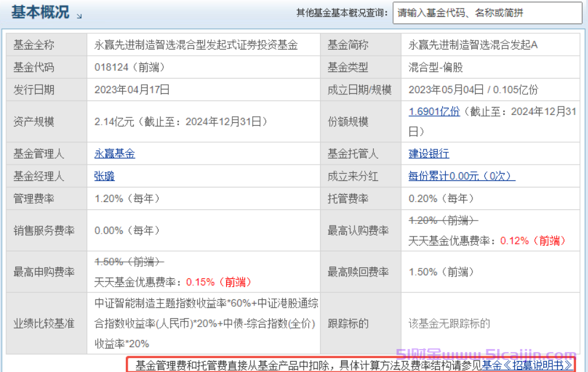Click the green bullet icon before 基金全称

click(11, 45)
